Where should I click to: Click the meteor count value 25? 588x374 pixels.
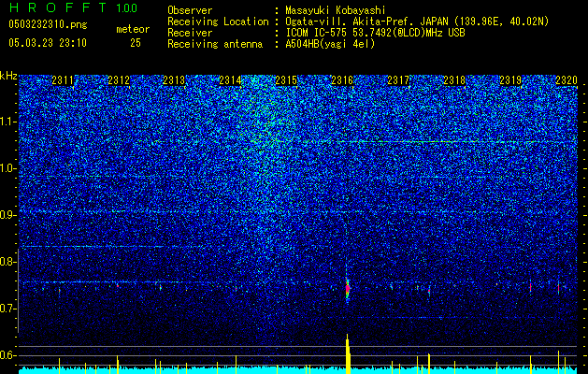click(136, 43)
